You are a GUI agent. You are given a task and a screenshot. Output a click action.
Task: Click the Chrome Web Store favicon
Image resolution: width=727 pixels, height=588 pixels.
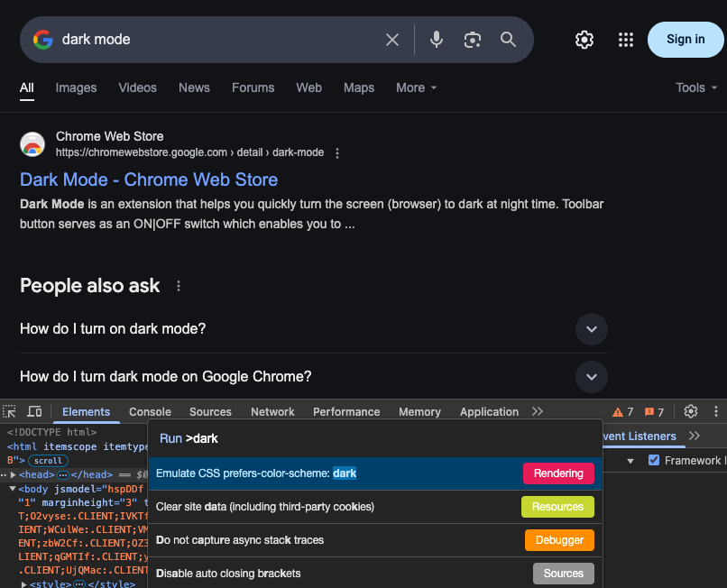click(x=32, y=144)
